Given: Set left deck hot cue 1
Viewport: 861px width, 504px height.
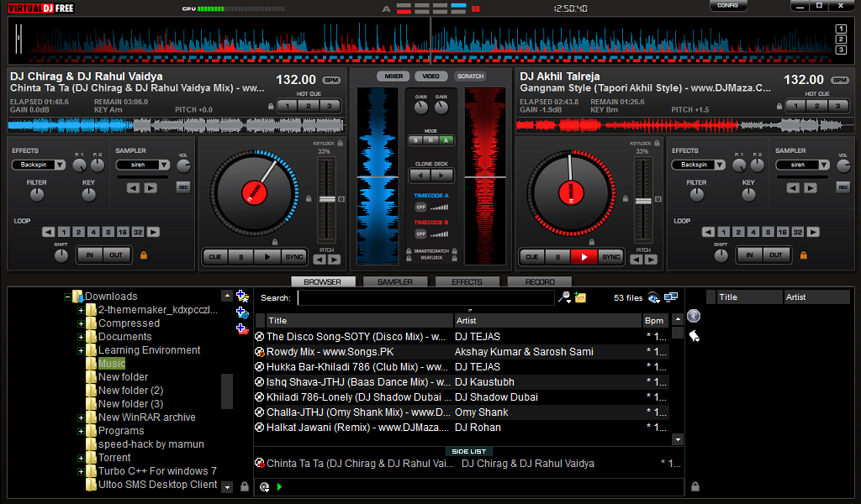Looking at the screenshot, I should 288,106.
